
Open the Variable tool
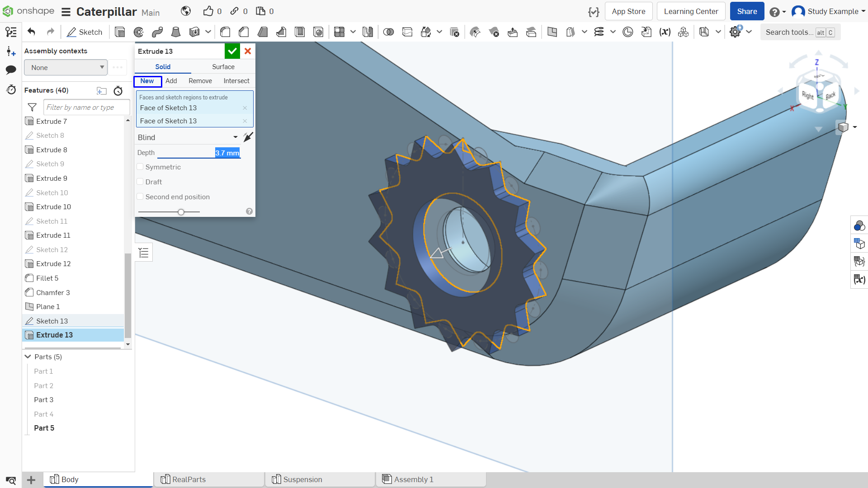click(x=665, y=32)
